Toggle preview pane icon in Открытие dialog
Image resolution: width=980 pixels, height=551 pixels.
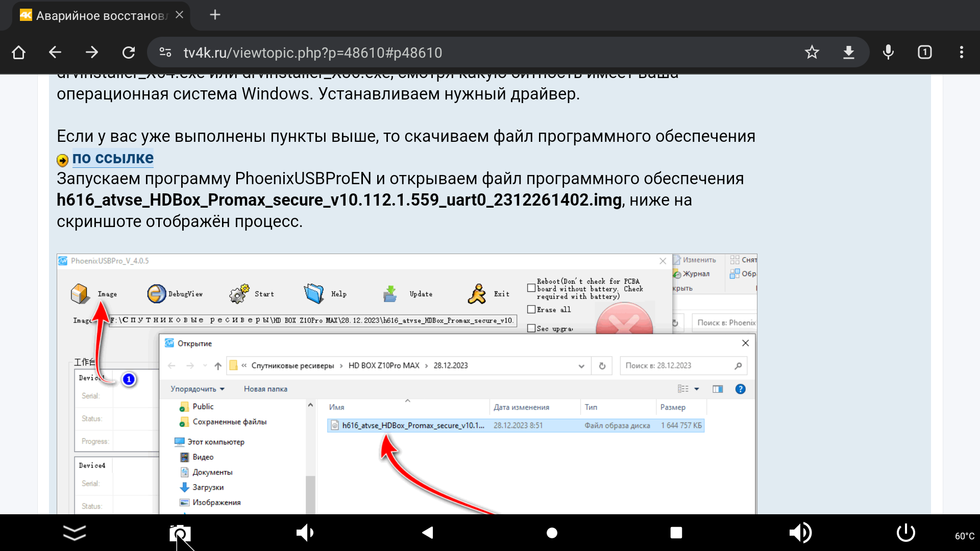pos(718,389)
